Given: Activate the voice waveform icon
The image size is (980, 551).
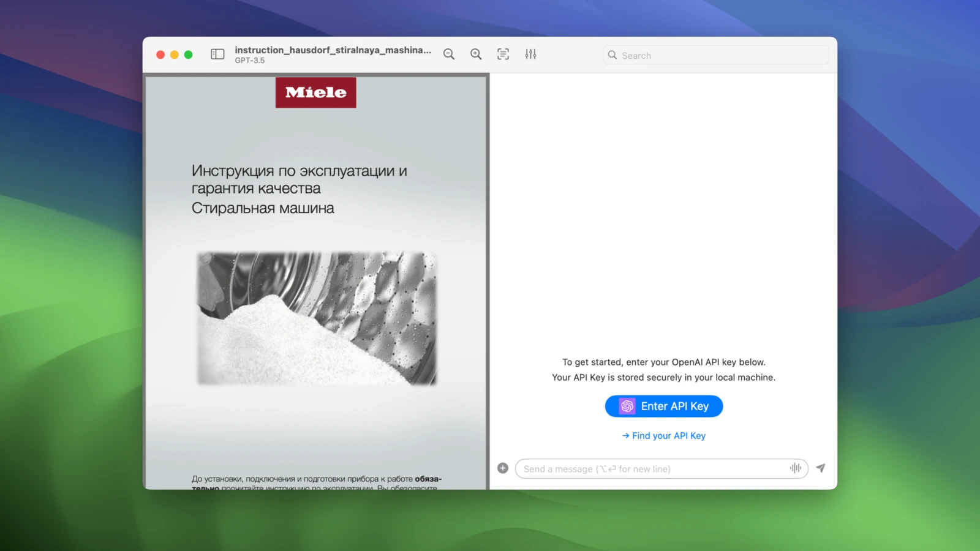Looking at the screenshot, I should 796,468.
